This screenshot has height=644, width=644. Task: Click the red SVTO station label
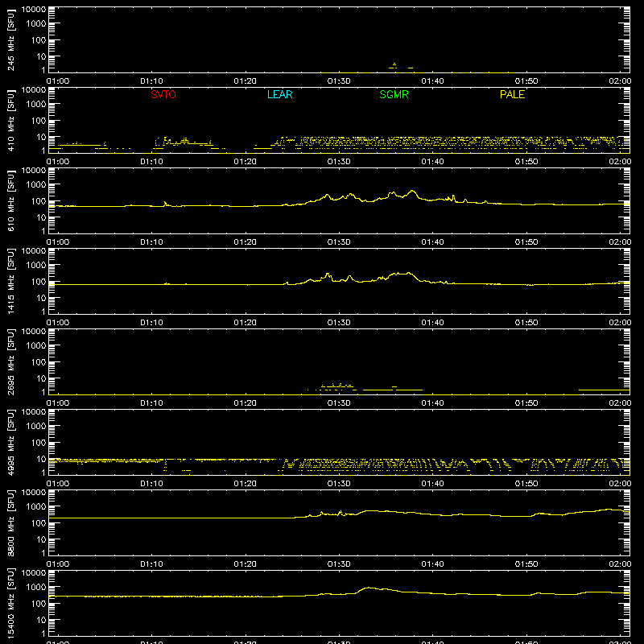click(163, 94)
